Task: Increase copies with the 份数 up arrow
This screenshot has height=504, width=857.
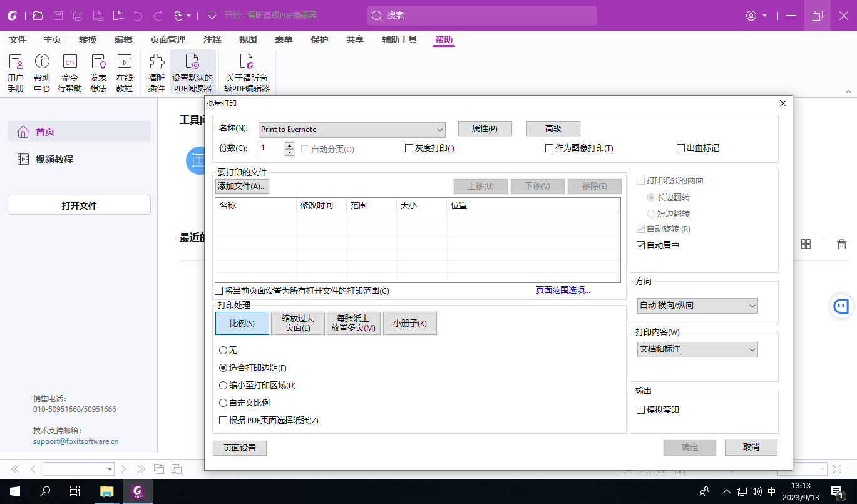Action: (289, 146)
